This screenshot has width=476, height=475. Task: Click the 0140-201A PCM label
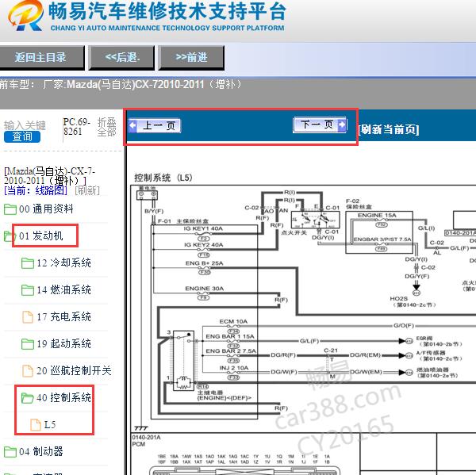146,441
